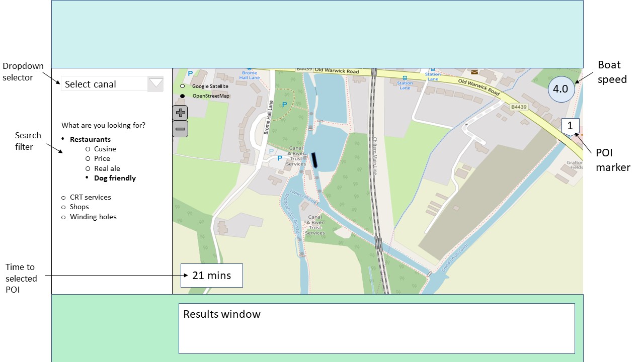Click the post office envelope icon
This screenshot has height=362, width=644.
click(x=474, y=72)
